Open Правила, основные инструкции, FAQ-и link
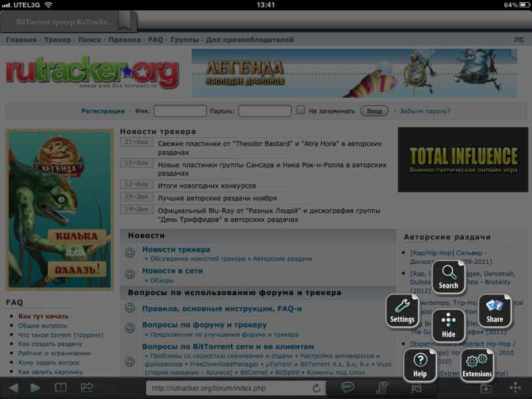The image size is (532, 399). tap(222, 309)
